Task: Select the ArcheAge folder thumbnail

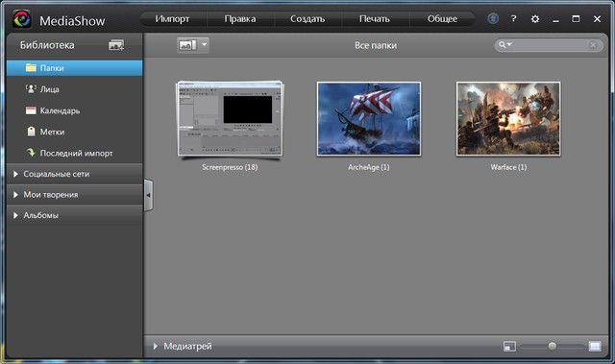Action: 369,119
